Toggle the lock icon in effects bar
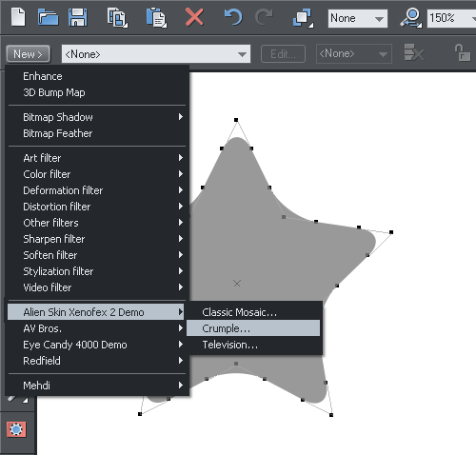 (462, 52)
